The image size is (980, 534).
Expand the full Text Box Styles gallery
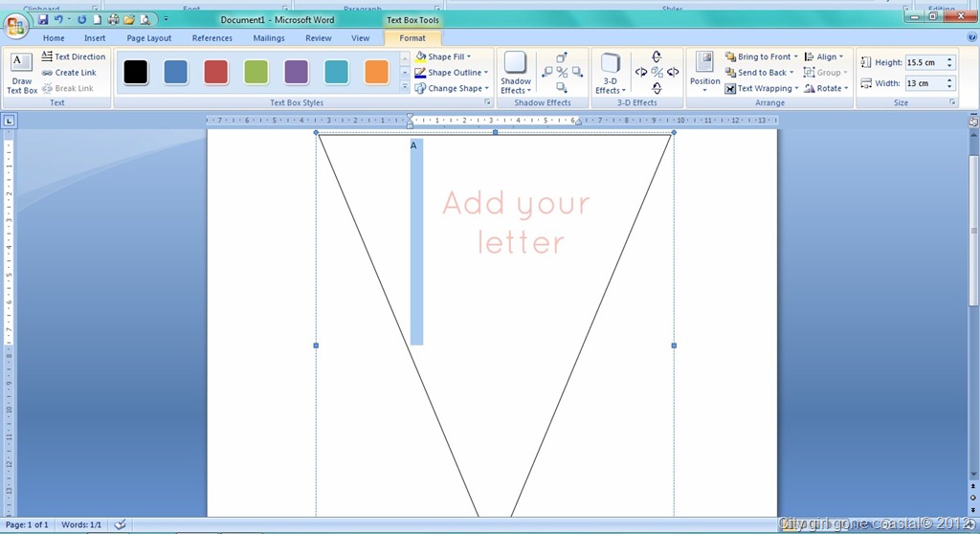(x=405, y=87)
